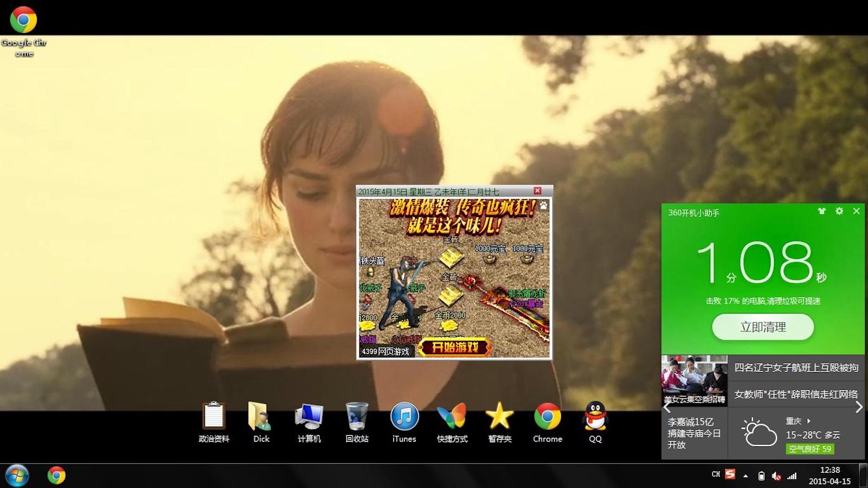The height and width of the screenshot is (488, 868).
Task: Toggle the Sogou input method icon
Action: (730, 474)
